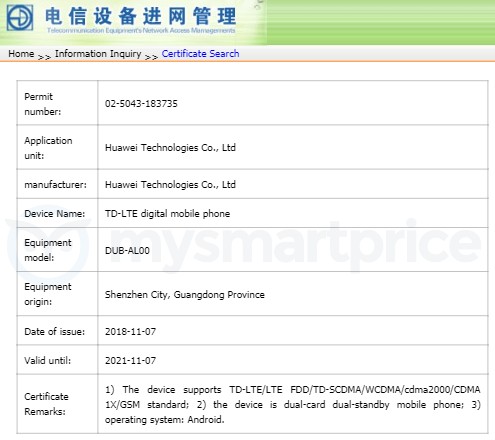Click the 'manufacturer:' label
The image size is (495, 440).
point(55,184)
